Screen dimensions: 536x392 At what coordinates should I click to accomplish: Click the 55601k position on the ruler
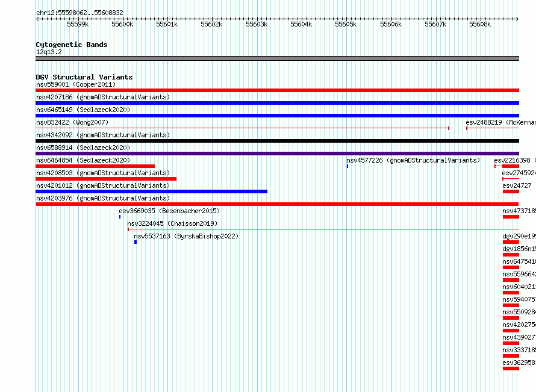pyautogui.click(x=167, y=24)
